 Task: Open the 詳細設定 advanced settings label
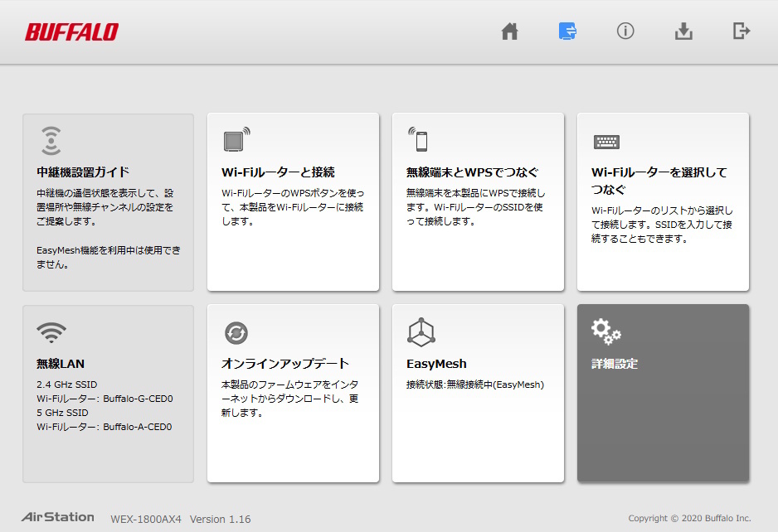point(615,364)
